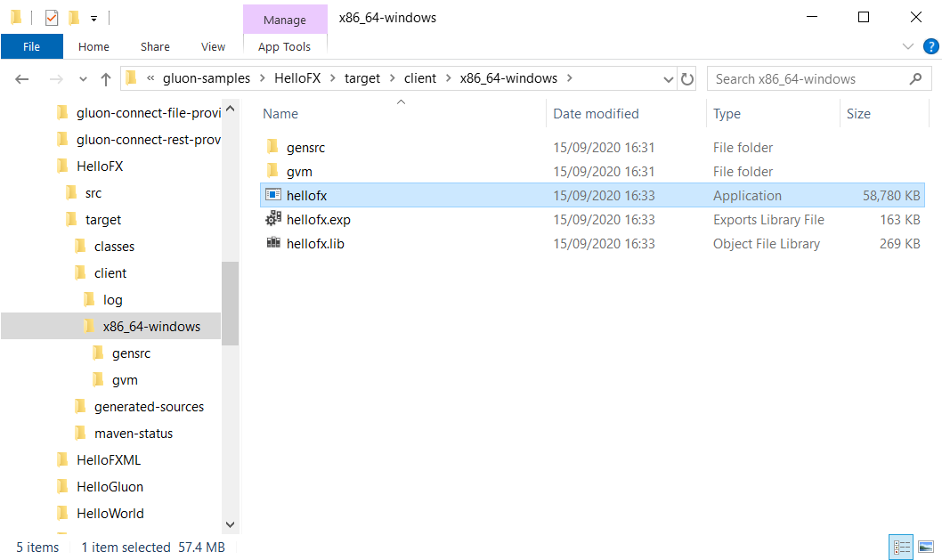Select the gensrc folder icon in file list
942x560 pixels.
coord(272,147)
